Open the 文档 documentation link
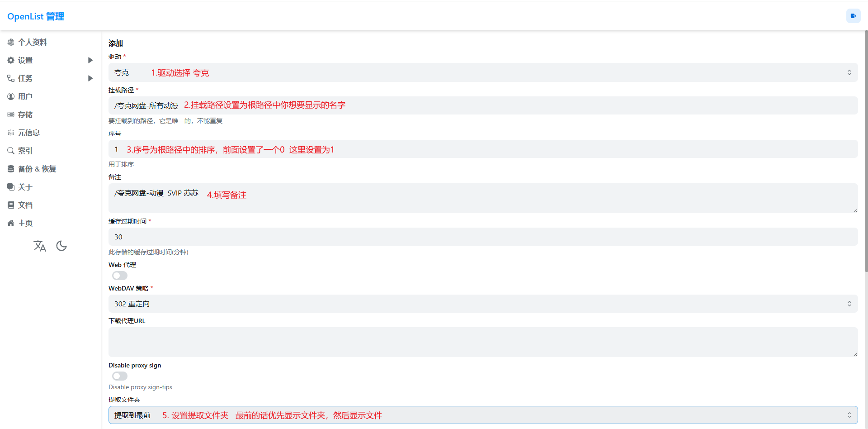This screenshot has width=868, height=429. click(x=25, y=205)
